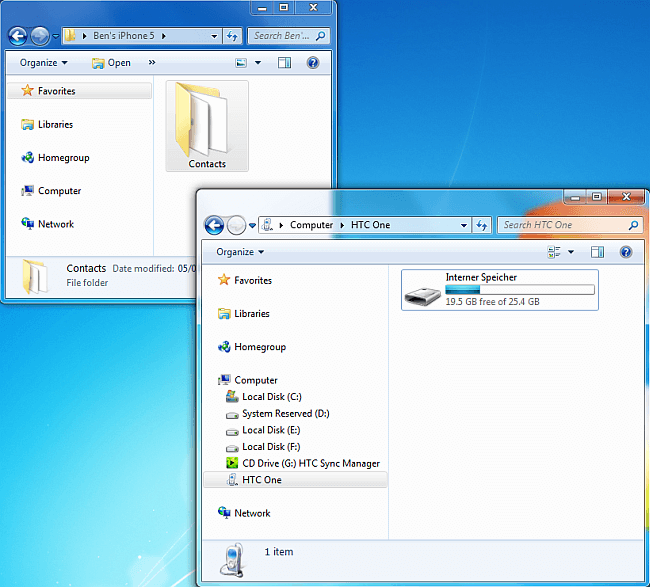Click the 19.5 GB free of 25.4 GB text
650x587 pixels.
click(x=492, y=302)
